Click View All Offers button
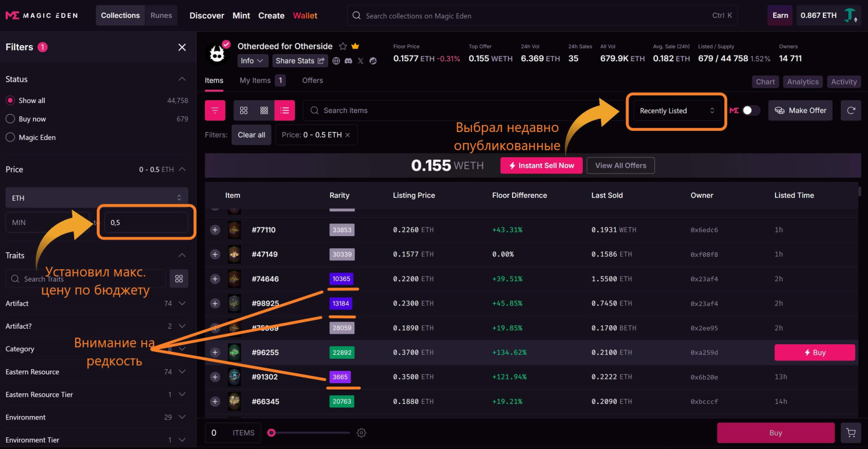 tap(621, 165)
